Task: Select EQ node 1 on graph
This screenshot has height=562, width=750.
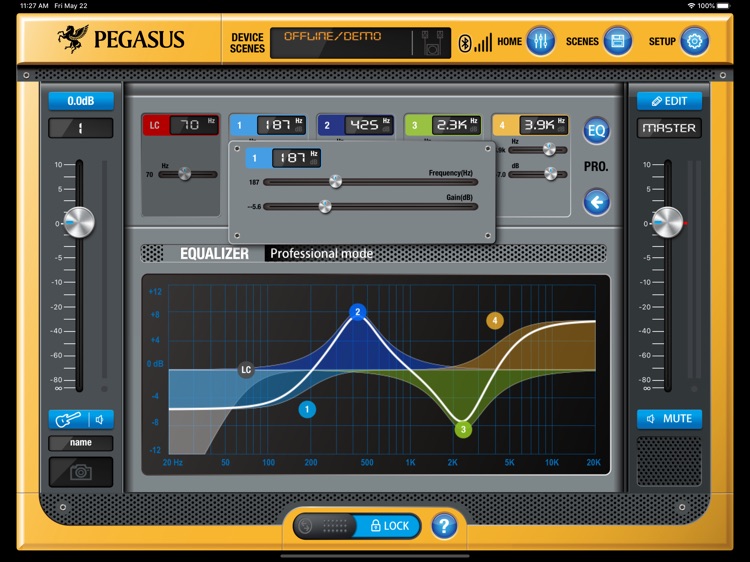Action: point(307,409)
